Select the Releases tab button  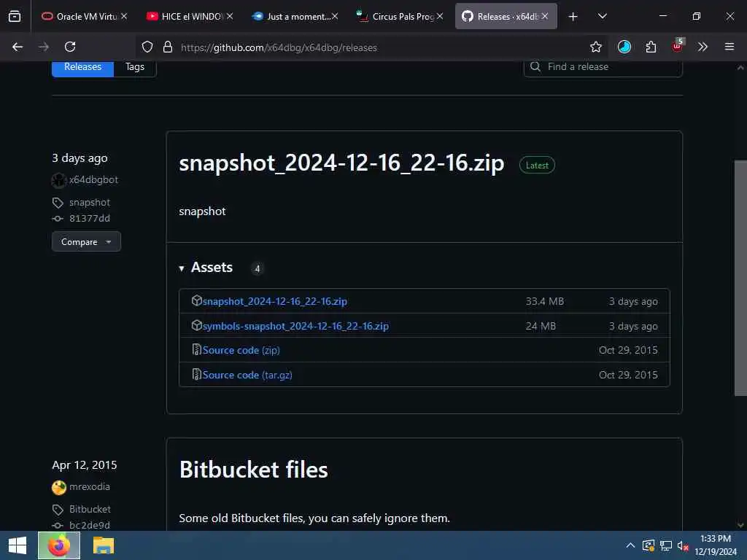click(x=83, y=66)
